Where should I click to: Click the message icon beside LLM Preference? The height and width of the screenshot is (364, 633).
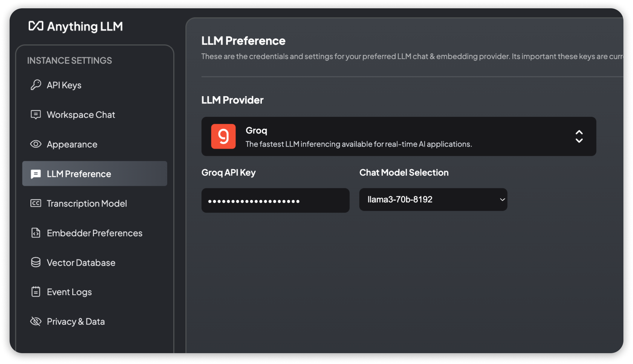click(36, 174)
